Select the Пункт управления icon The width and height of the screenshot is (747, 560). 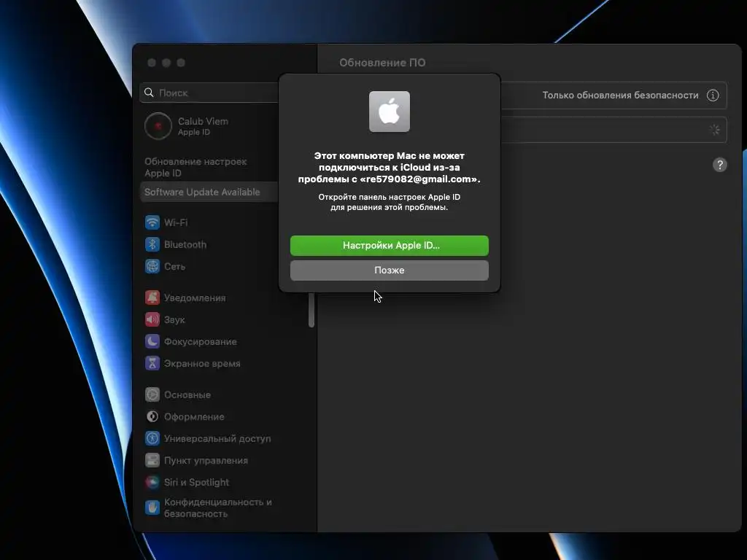152,461
